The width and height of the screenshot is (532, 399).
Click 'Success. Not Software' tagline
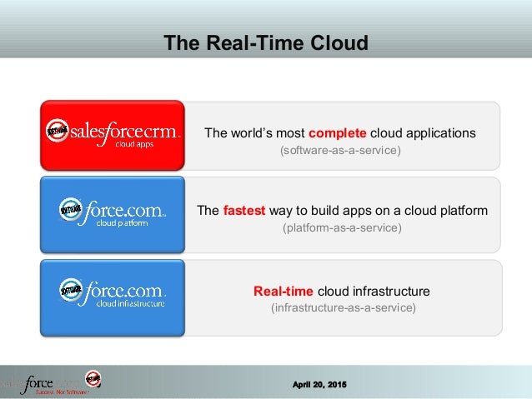tap(62, 392)
